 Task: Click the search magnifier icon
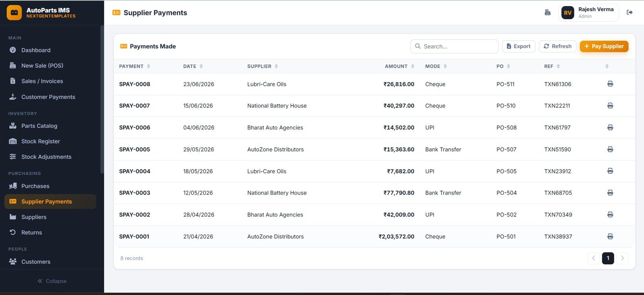(418, 46)
